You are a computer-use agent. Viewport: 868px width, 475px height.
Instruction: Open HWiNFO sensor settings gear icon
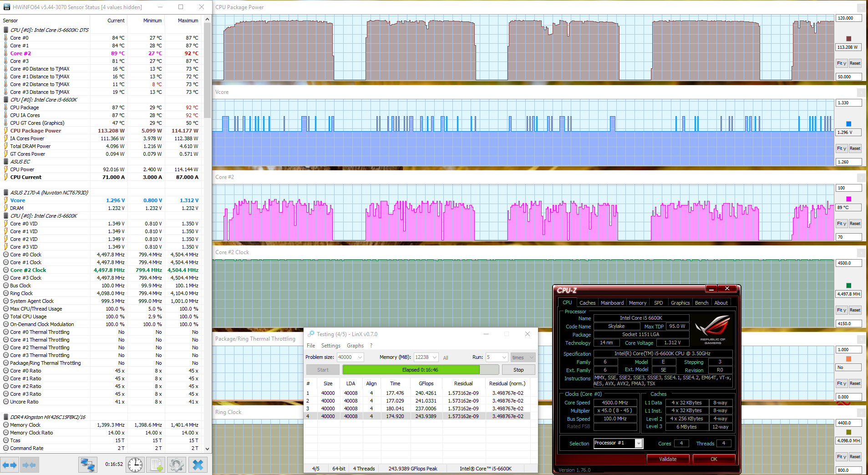point(177,465)
